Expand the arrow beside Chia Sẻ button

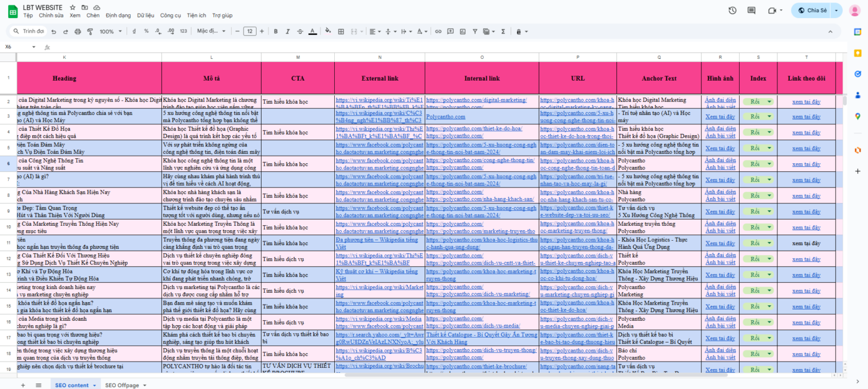click(x=837, y=11)
